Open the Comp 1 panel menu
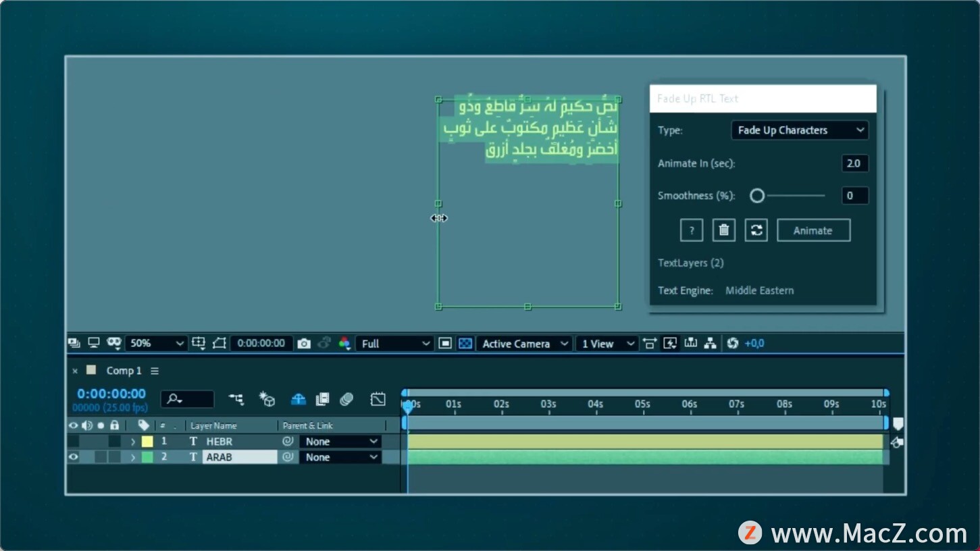Screen dimensions: 980x551 (155, 371)
